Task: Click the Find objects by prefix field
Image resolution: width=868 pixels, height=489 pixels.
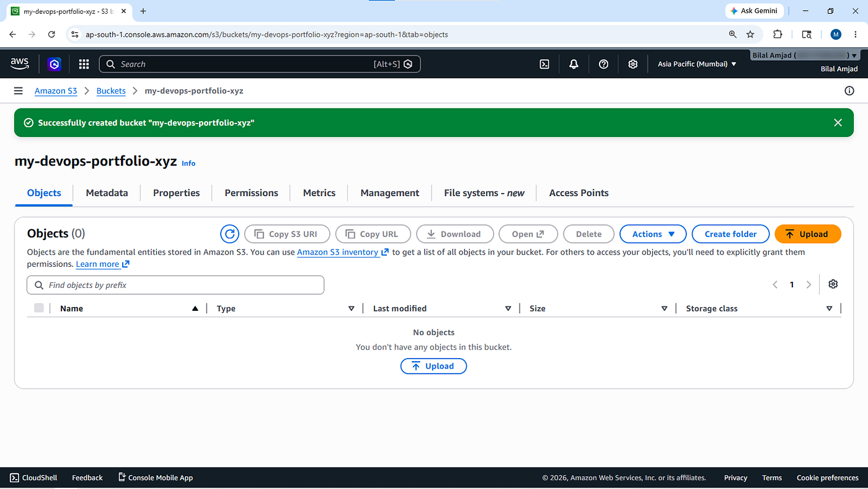Action: [x=175, y=285]
